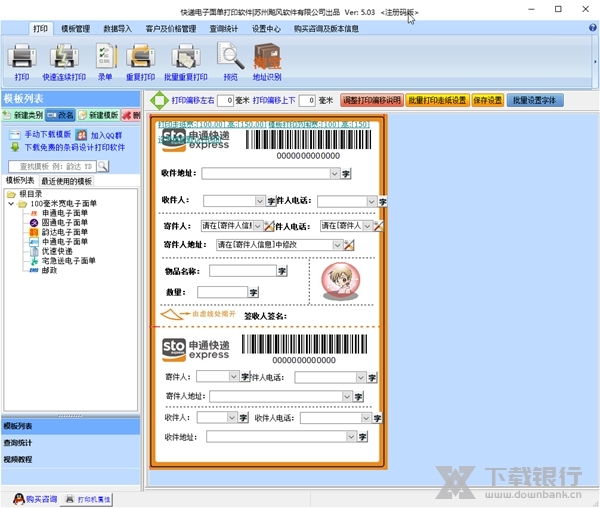
Task: Click font button beside lower 收件地址 field
Action: (362, 437)
